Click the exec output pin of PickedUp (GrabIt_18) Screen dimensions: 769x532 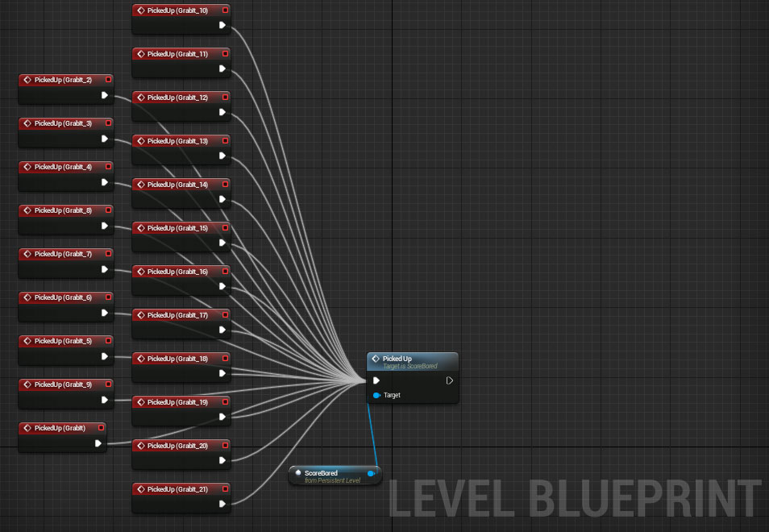(222, 373)
